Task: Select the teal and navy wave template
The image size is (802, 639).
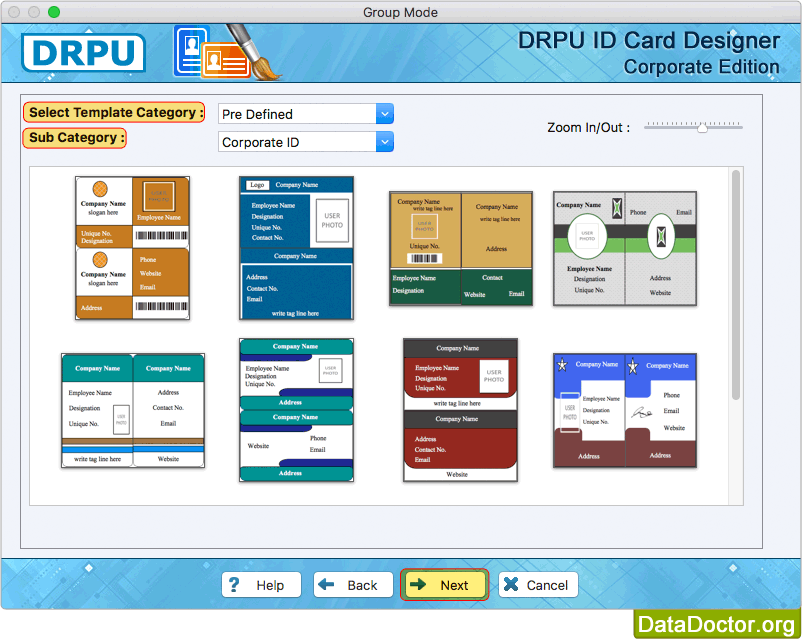Action: [x=296, y=410]
